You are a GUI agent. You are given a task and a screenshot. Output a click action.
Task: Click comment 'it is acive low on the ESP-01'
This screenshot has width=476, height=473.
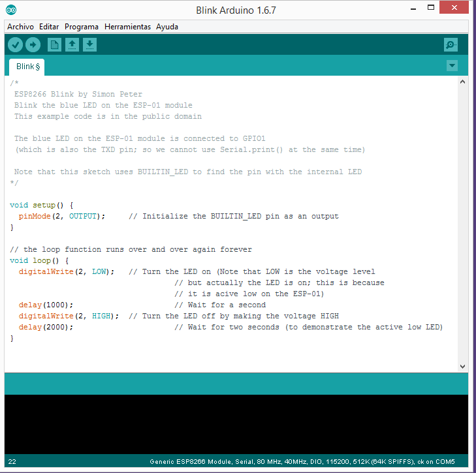[x=249, y=294]
